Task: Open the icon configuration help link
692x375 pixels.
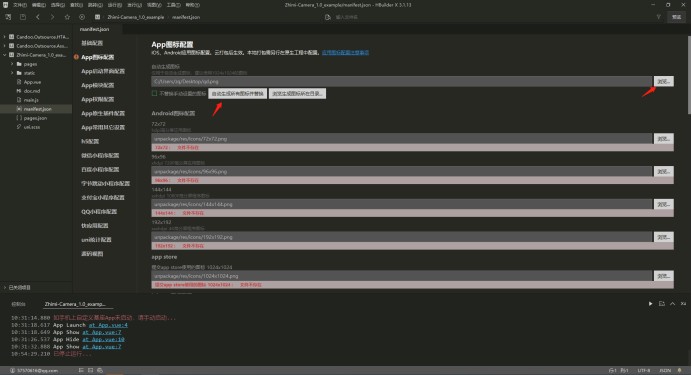Action: click(345, 52)
